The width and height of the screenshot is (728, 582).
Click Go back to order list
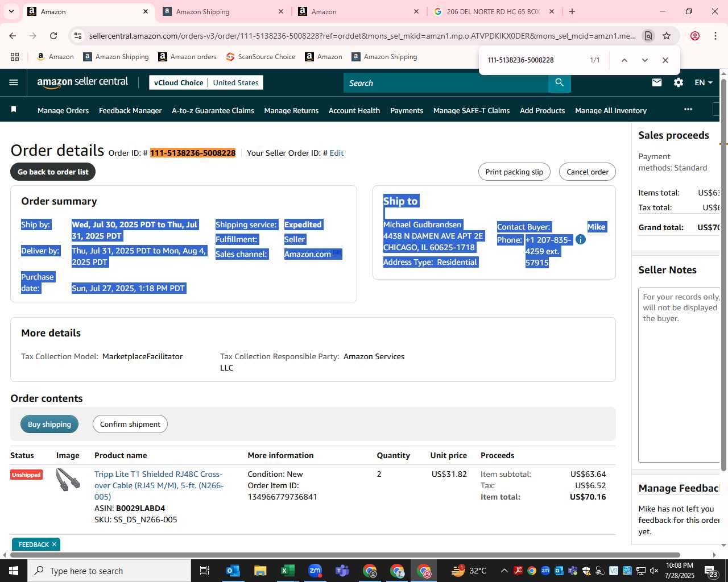click(53, 172)
